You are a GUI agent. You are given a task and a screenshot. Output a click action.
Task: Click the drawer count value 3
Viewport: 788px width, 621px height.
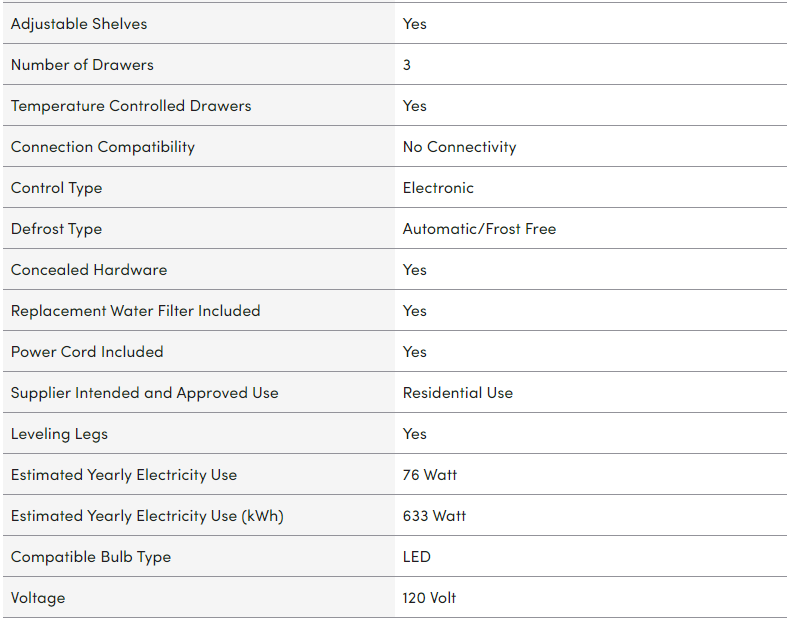click(x=407, y=64)
